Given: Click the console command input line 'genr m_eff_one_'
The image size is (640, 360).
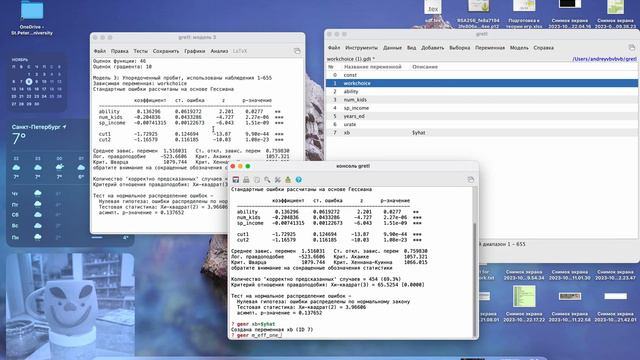Looking at the screenshot, I should (x=256, y=335).
